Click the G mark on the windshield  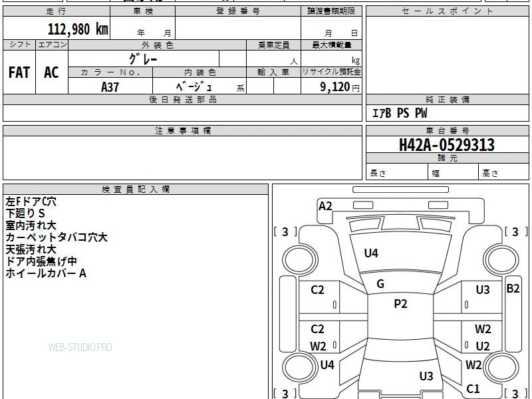pos(380,284)
